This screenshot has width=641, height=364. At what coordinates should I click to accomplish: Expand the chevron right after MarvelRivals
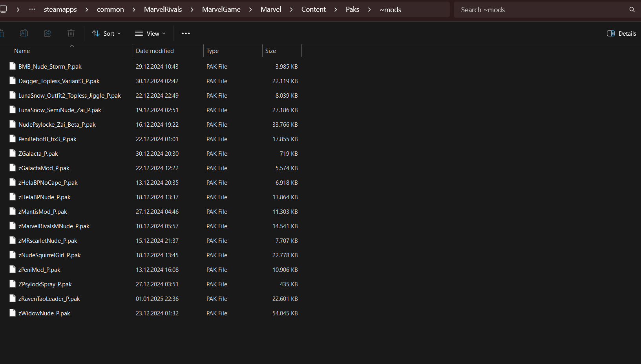coord(192,9)
